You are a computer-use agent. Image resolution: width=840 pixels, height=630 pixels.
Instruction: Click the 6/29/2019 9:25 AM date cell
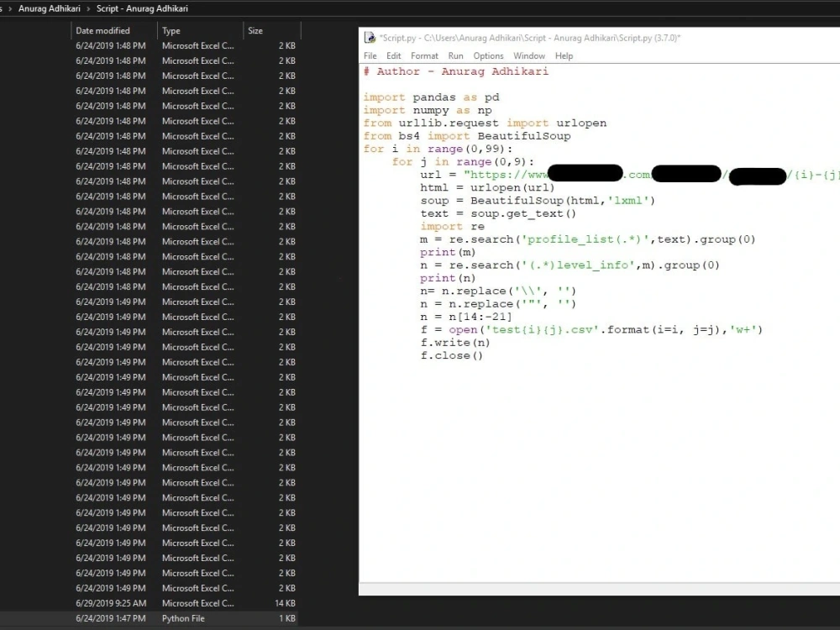click(111, 603)
